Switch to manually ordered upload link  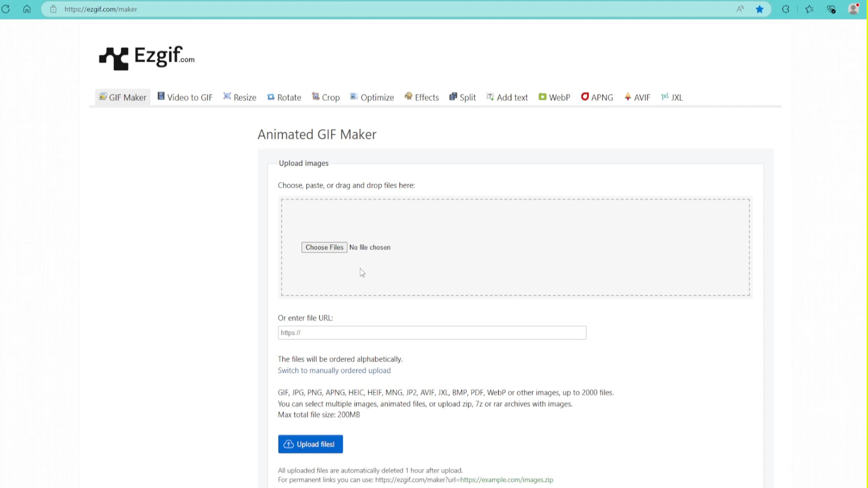tap(334, 371)
